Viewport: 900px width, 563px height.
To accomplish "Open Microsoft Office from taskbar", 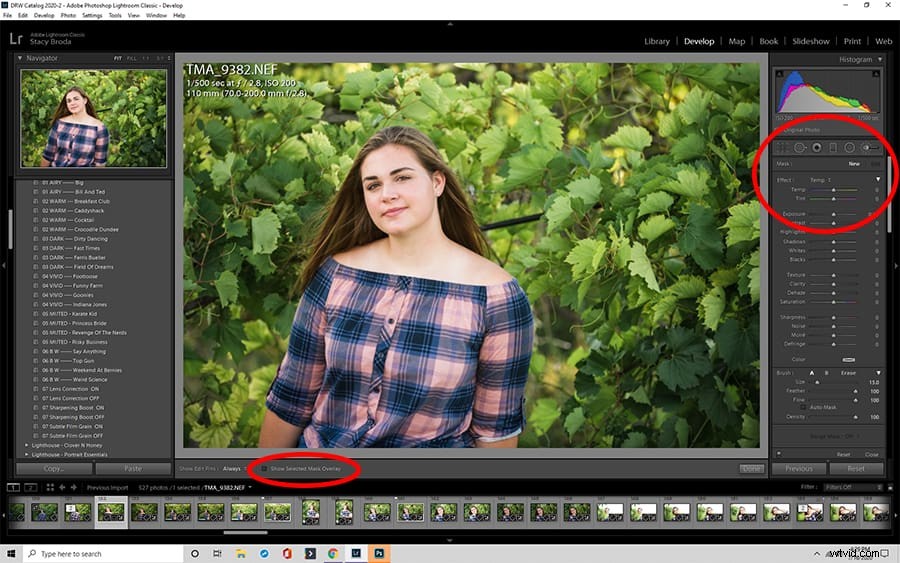I will (286, 554).
